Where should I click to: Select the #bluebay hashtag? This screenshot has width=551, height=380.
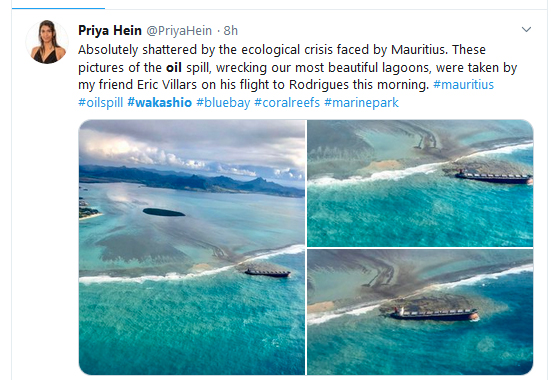coord(223,103)
